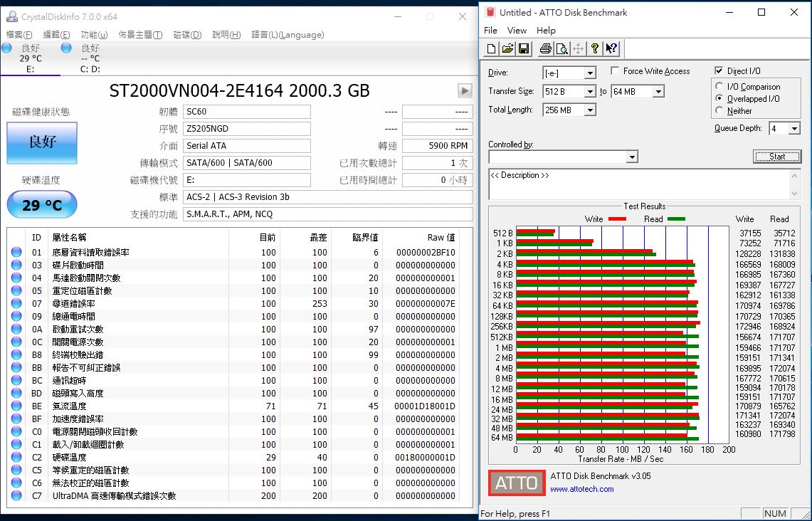The image size is (812, 521).
Task: Click the transfer mode field SATA/600
Action: 247,162
